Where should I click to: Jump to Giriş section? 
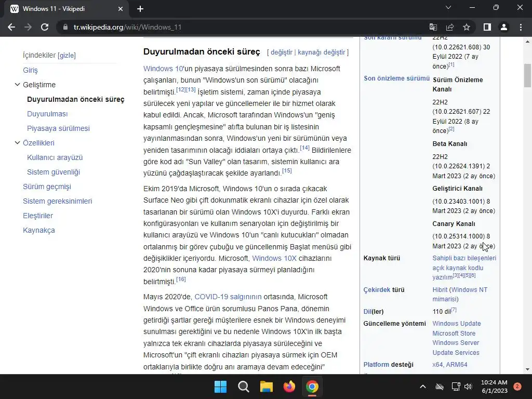[30, 70]
